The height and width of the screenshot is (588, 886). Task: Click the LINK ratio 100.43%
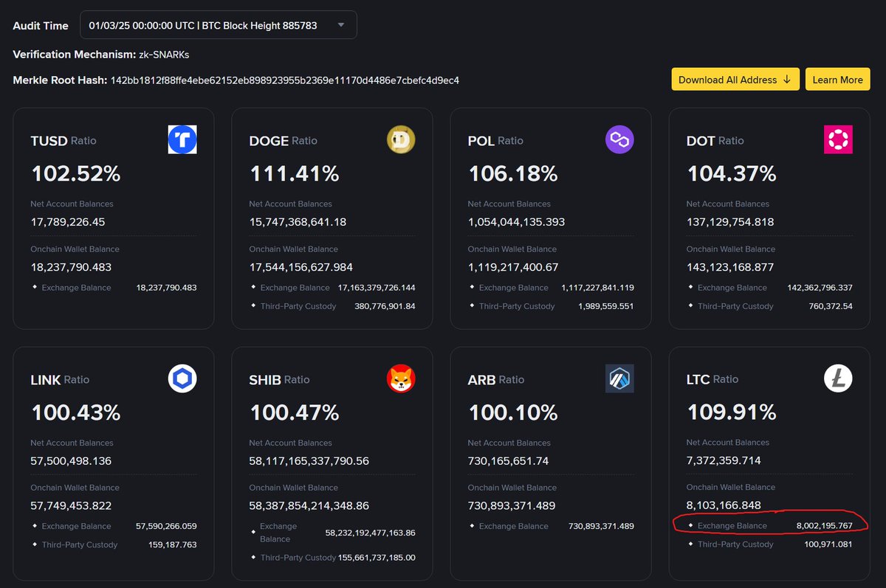tap(75, 413)
